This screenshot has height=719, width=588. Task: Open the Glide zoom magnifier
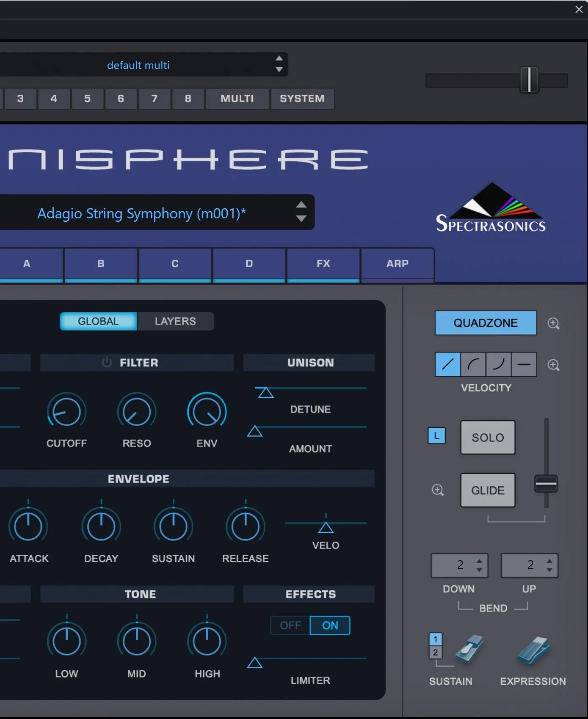click(x=437, y=490)
